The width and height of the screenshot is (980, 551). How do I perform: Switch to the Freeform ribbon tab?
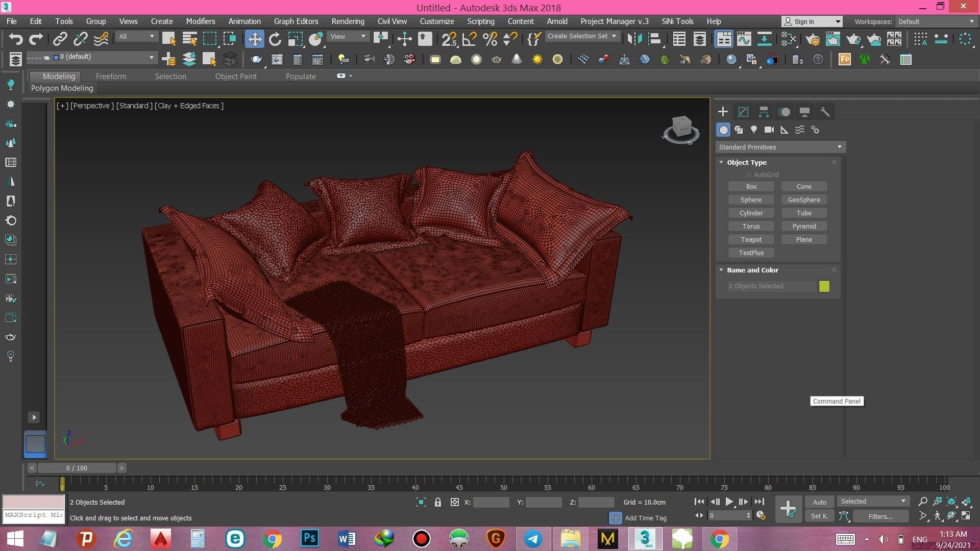click(x=111, y=76)
